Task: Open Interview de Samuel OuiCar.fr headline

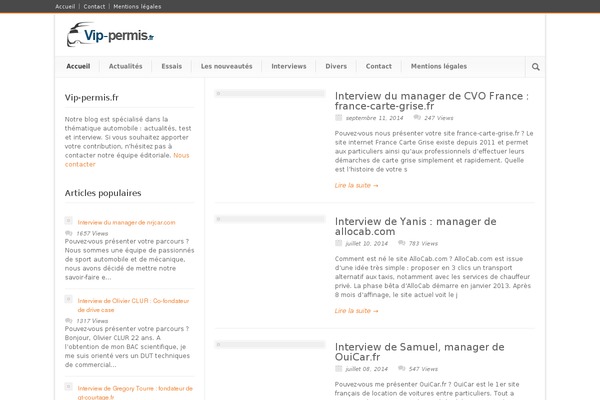Action: click(419, 352)
